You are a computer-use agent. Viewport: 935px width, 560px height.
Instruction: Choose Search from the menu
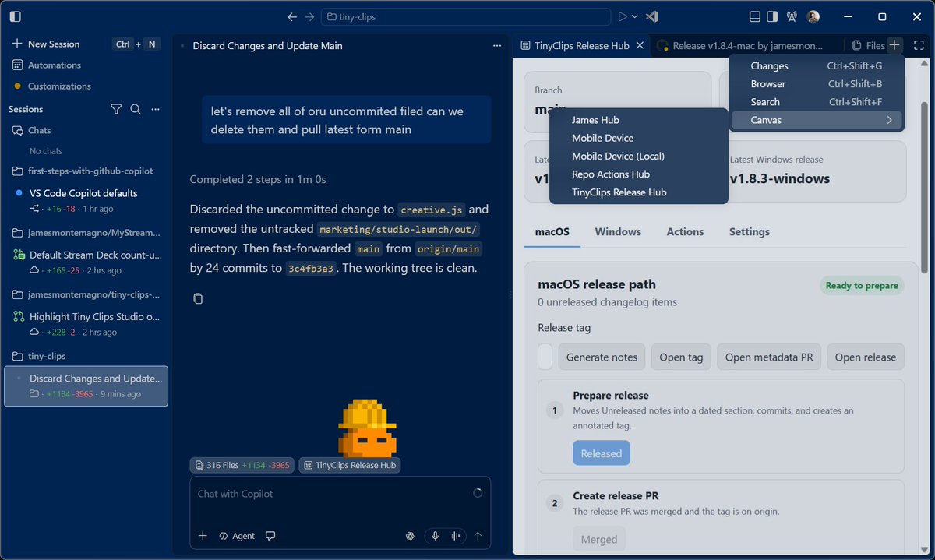point(817,102)
